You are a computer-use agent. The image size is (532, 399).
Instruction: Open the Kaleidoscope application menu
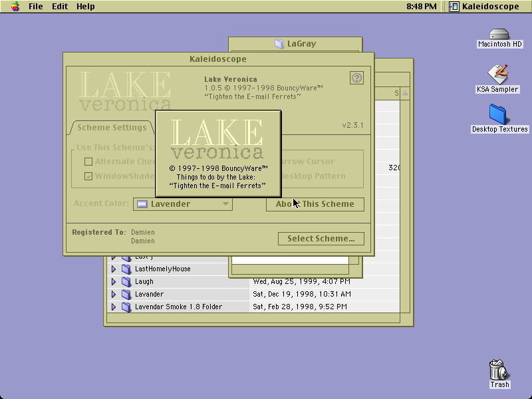[x=484, y=7]
